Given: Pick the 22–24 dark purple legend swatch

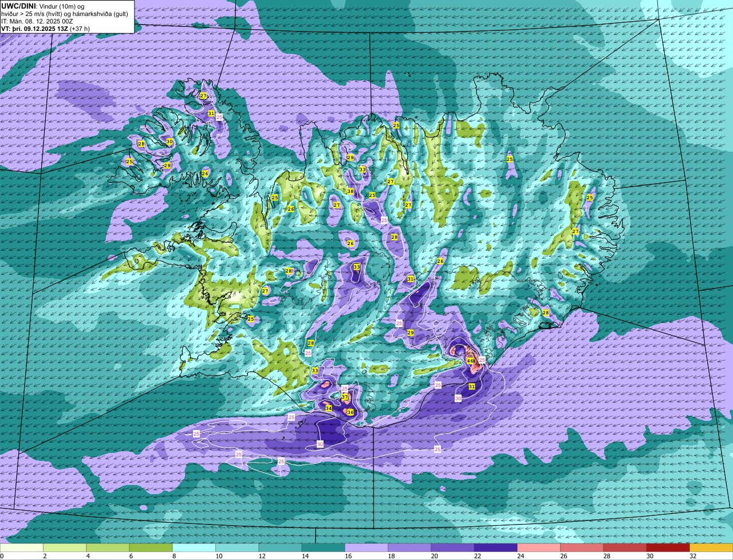Looking at the screenshot, I should point(496,548).
